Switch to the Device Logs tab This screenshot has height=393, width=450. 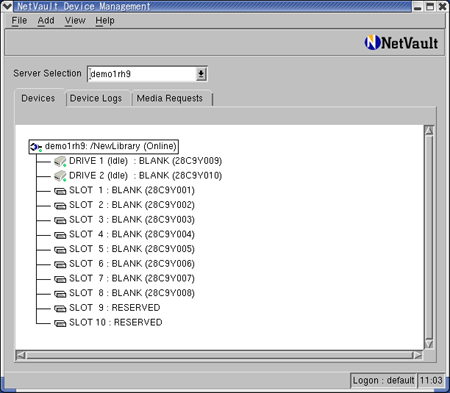point(96,98)
